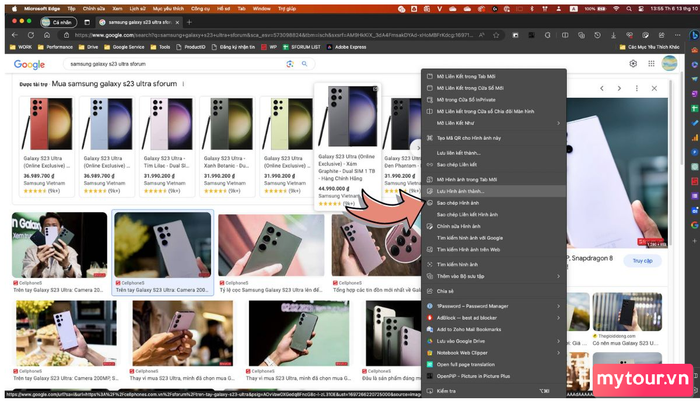Open the Adobe Express bookmark
The width and height of the screenshot is (700, 405).
(346, 47)
